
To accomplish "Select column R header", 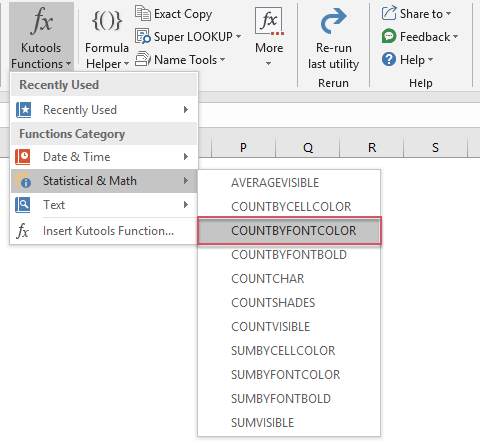I will coord(372,147).
